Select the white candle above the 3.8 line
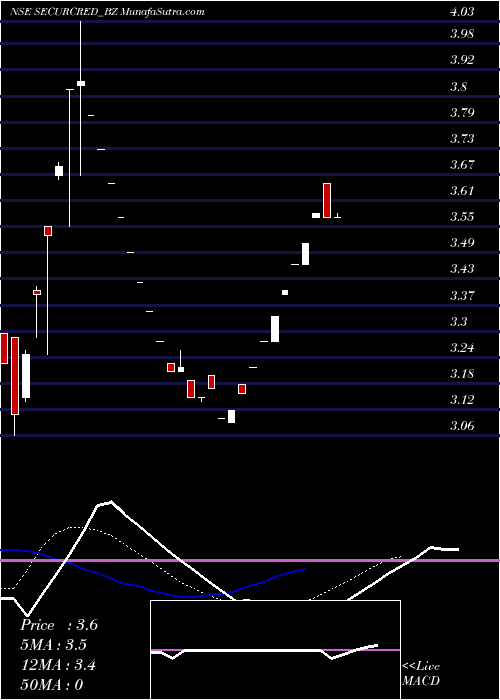This screenshot has height=700, width=500. 81,83
